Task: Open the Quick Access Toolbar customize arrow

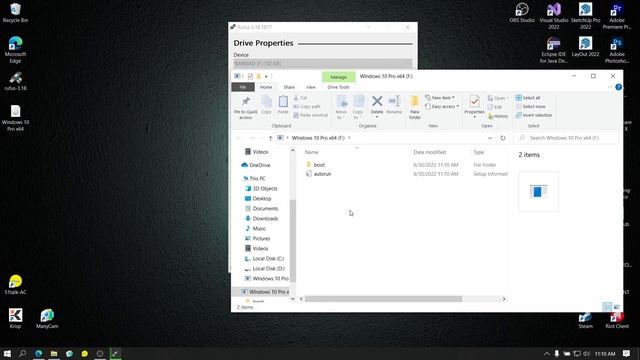Action: click(x=266, y=76)
